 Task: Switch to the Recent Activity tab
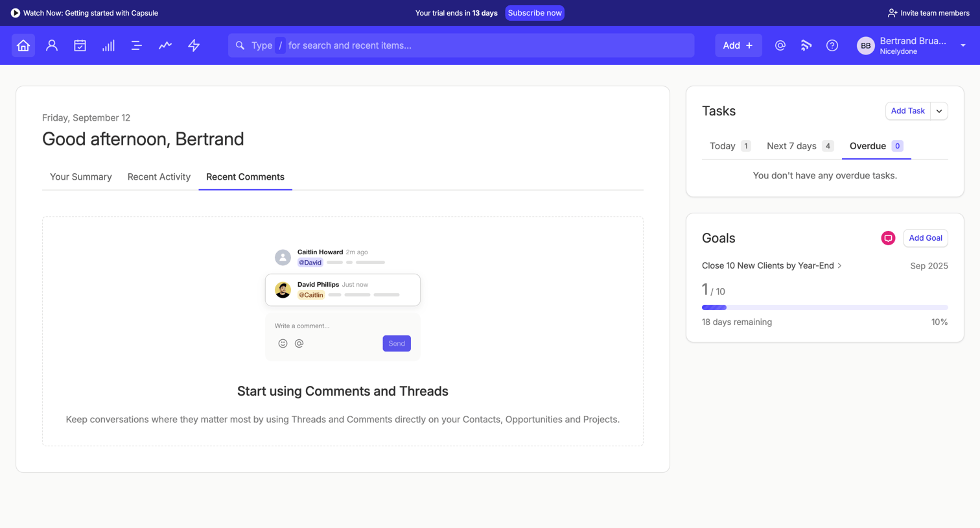coord(159,177)
